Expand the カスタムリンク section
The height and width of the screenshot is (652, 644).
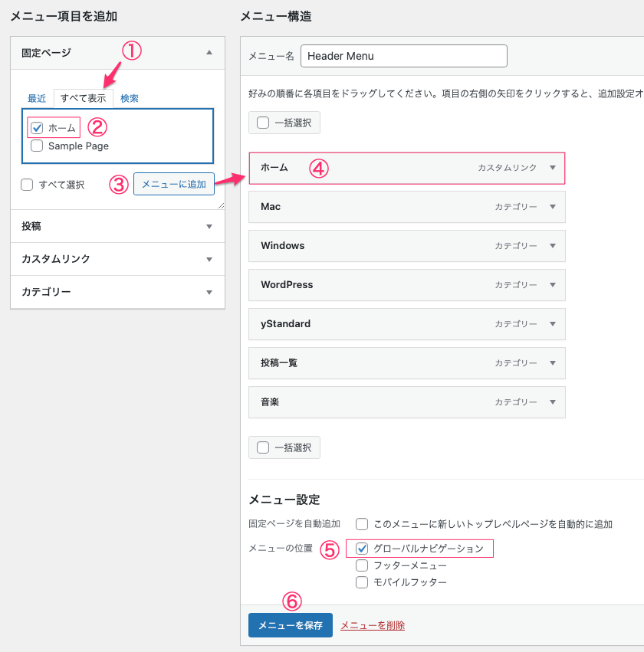tap(209, 260)
